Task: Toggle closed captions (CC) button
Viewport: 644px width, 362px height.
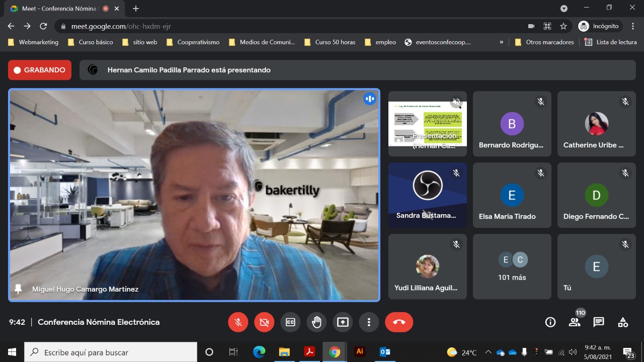Action: point(290,322)
